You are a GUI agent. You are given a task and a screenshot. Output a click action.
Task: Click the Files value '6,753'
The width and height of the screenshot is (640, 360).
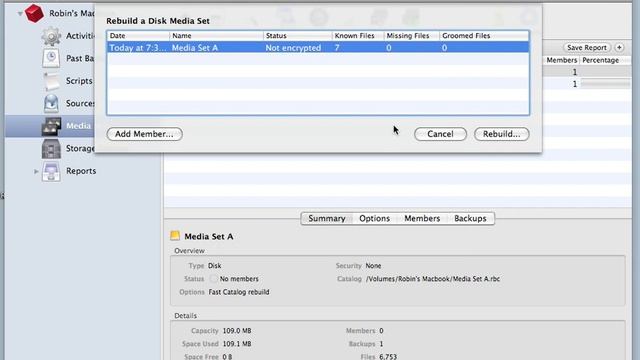tap(388, 356)
